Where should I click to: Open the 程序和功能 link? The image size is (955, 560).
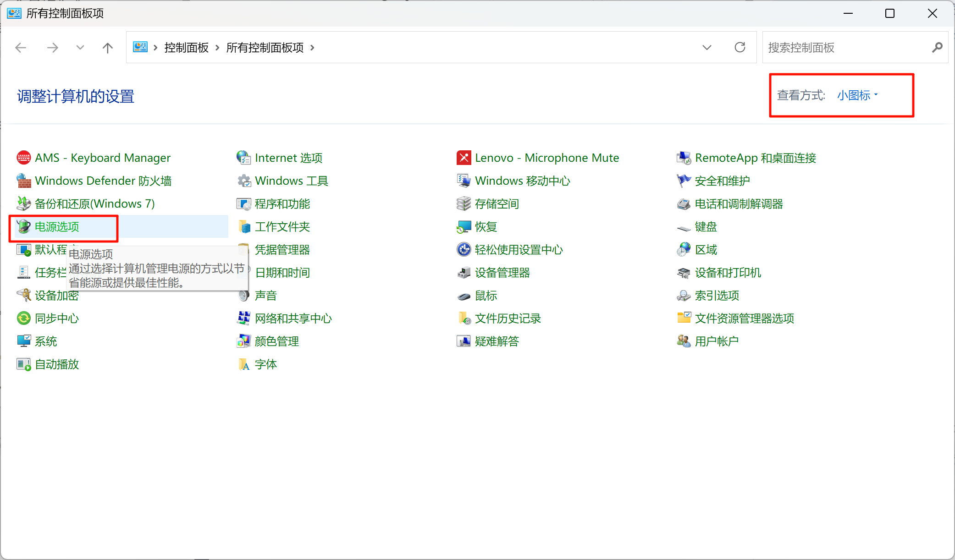coord(282,204)
